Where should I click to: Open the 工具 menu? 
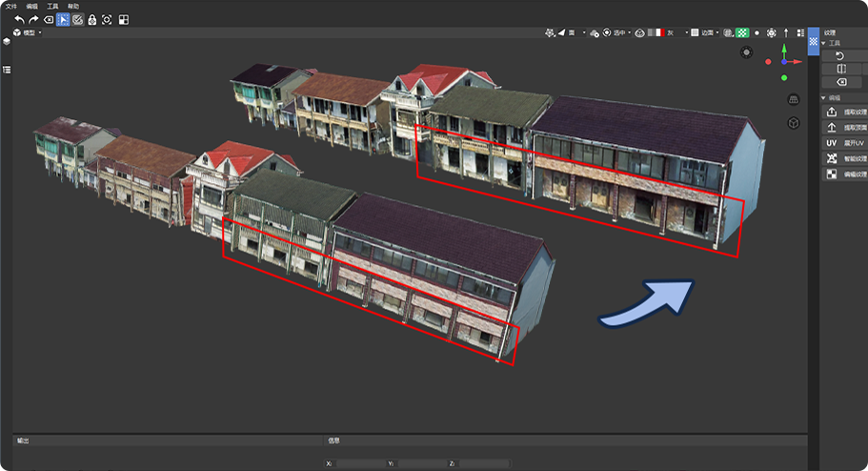point(52,6)
